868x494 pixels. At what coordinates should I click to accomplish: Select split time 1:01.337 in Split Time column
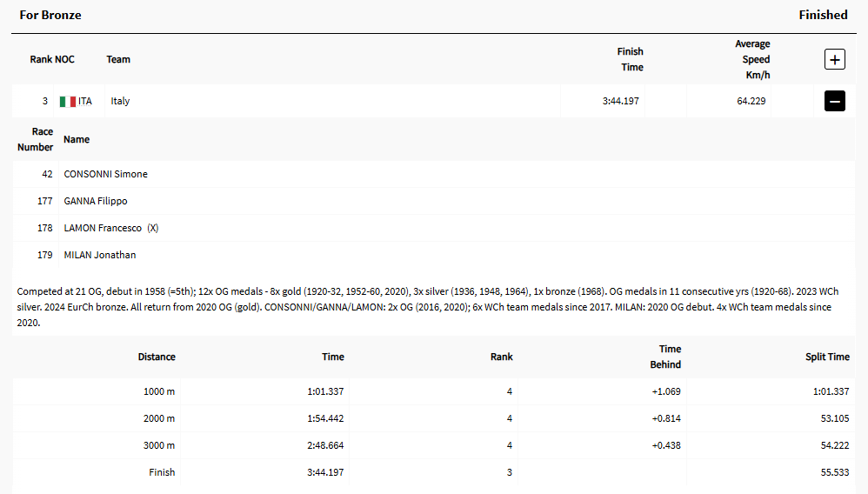(831, 391)
